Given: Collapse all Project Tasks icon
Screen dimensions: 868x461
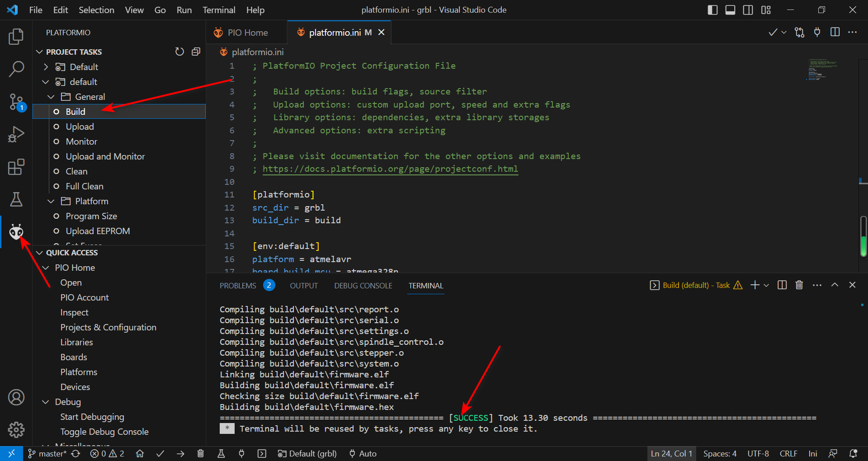Looking at the screenshot, I should pyautogui.click(x=196, y=52).
